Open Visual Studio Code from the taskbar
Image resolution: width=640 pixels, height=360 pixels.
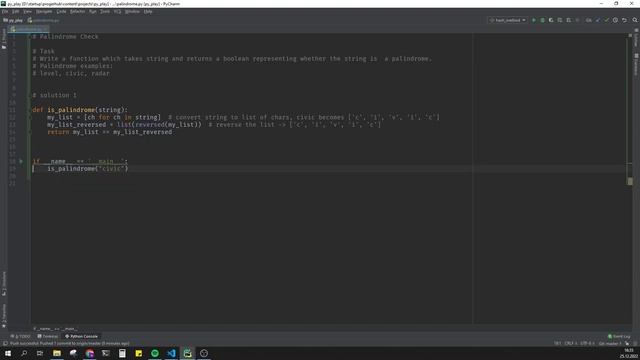(x=171, y=353)
